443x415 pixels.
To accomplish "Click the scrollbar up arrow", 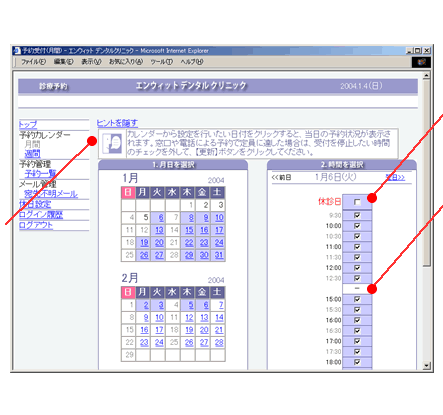I will coord(426,75).
